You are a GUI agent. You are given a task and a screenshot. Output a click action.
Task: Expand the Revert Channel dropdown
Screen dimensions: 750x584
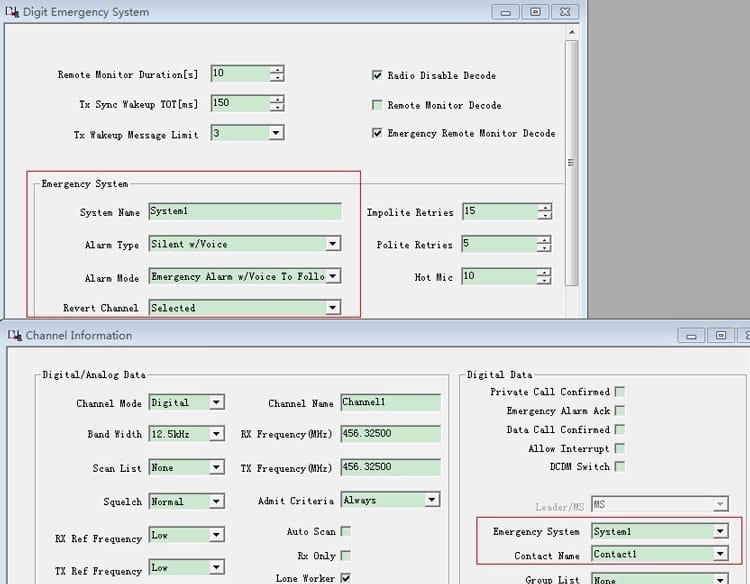click(x=333, y=308)
